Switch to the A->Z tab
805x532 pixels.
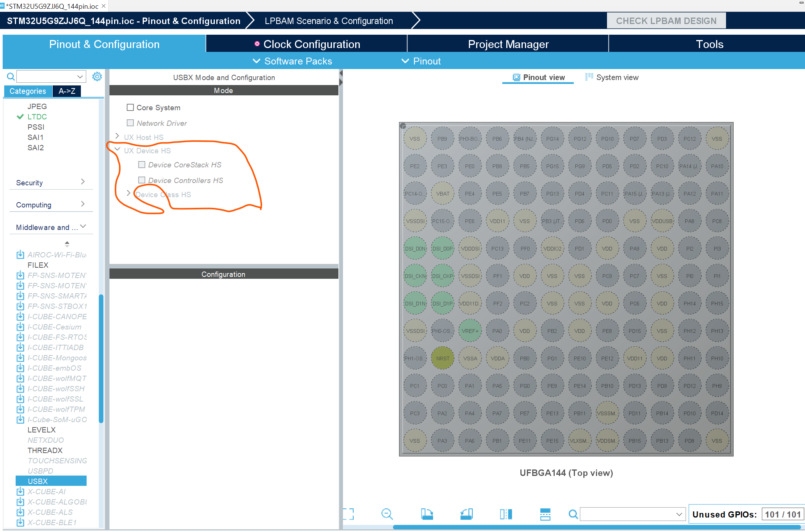[67, 91]
